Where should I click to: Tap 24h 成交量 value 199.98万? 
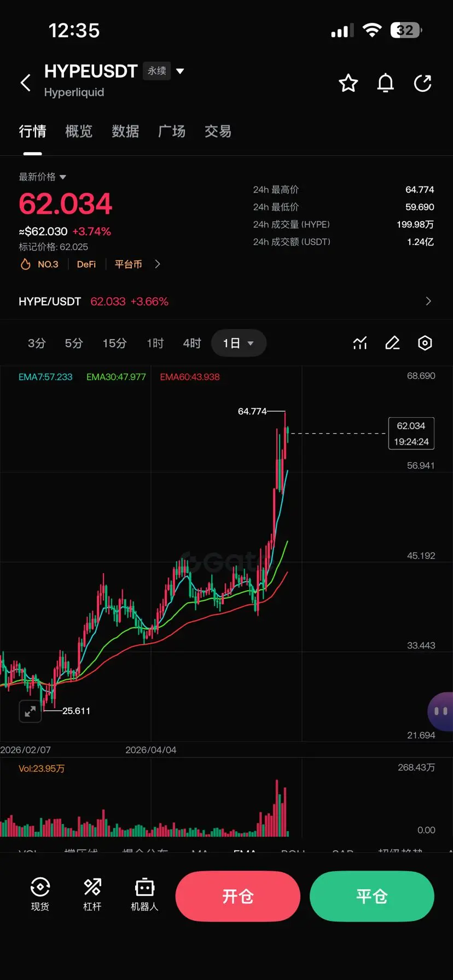415,225
